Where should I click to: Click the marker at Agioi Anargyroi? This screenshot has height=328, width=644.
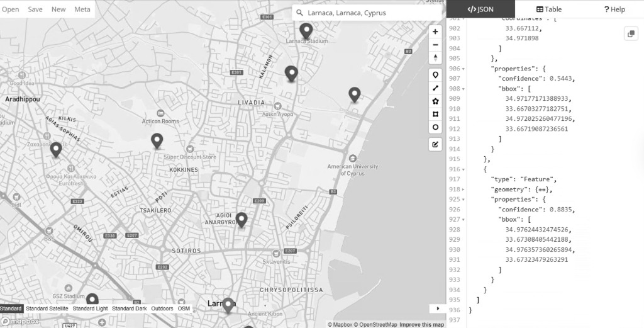241,220
